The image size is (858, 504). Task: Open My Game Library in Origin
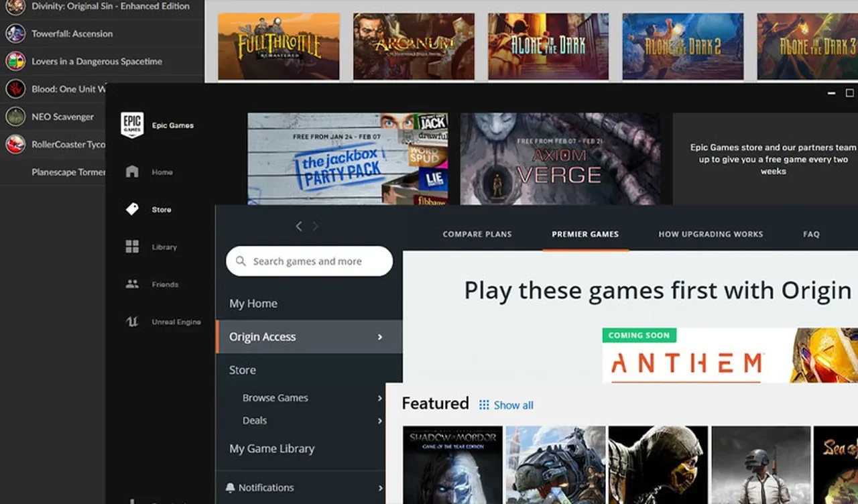click(x=271, y=448)
